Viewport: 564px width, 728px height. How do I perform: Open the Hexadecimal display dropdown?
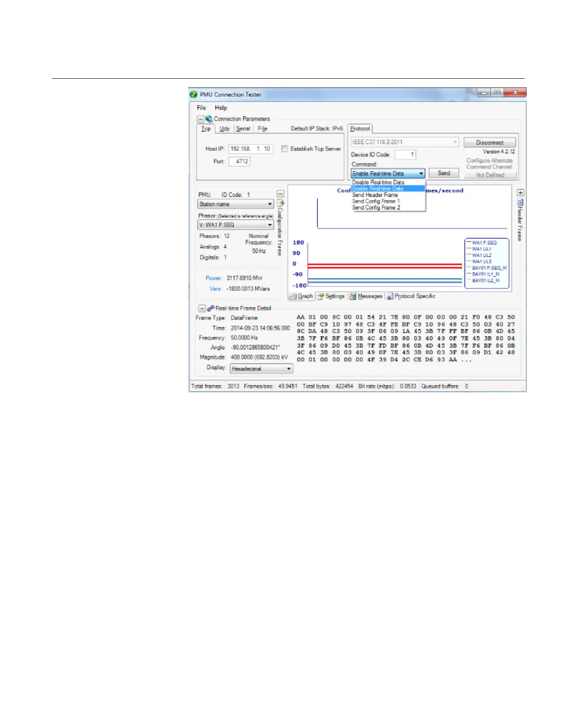261,369
